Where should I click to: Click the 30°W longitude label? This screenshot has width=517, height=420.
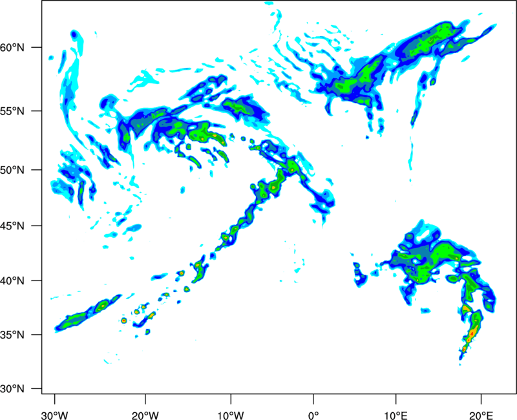pos(54,415)
